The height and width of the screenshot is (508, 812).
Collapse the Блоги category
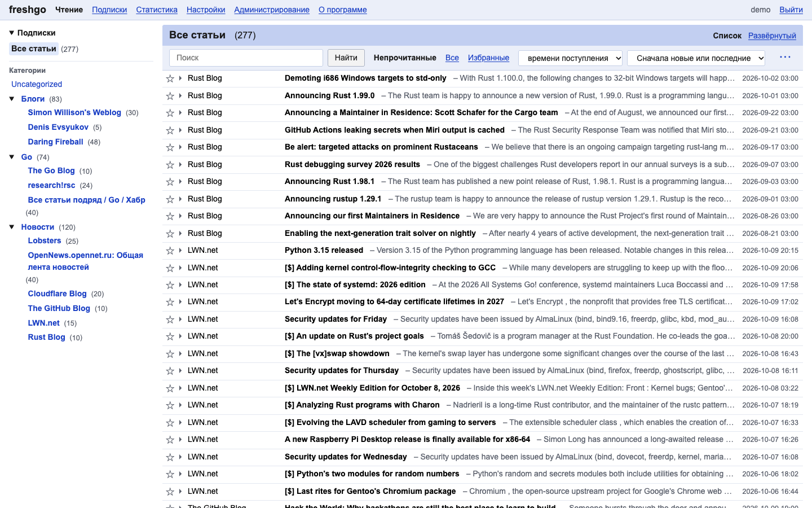[12, 99]
